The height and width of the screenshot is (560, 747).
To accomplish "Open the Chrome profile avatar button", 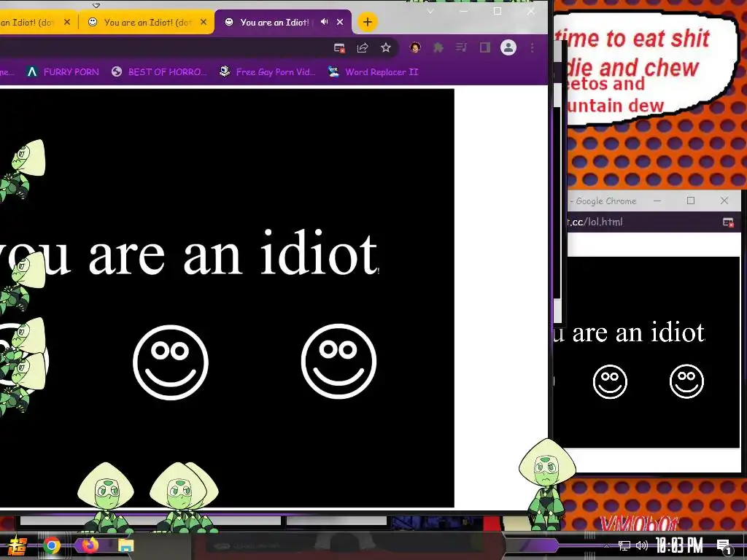I will (x=508, y=47).
